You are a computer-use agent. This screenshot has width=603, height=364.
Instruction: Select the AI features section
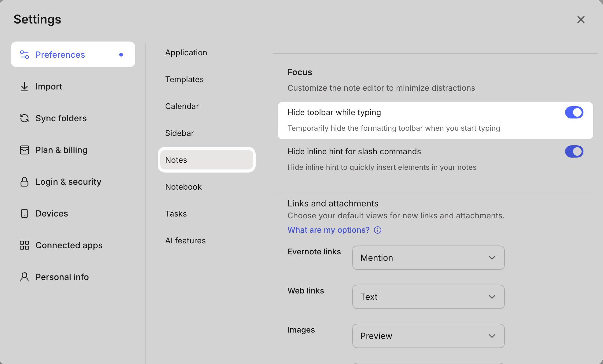pyautogui.click(x=185, y=241)
